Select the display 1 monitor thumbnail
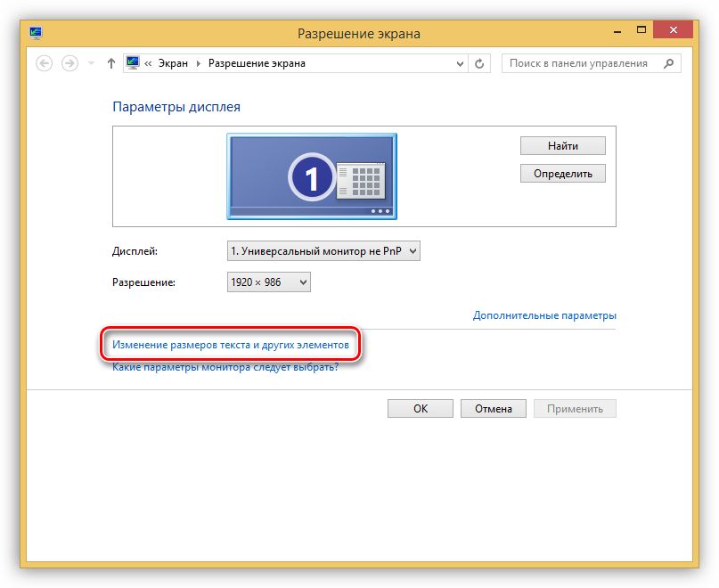Viewport: 719px width, 588px height. coord(312,176)
